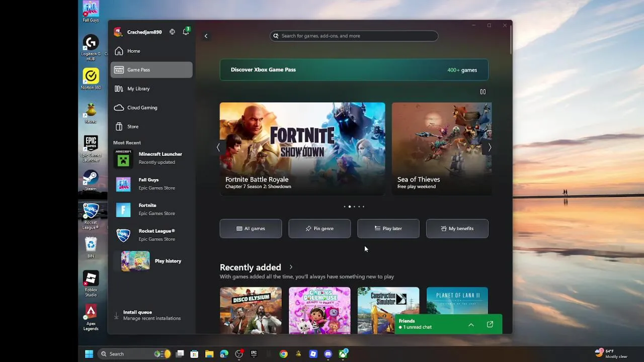The image size is (644, 362).
Task: Open Apex Legends desktop shortcut
Action: tap(91, 317)
